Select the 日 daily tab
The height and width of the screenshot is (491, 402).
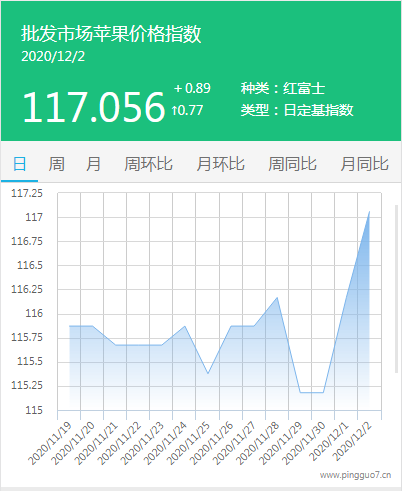pyautogui.click(x=19, y=164)
